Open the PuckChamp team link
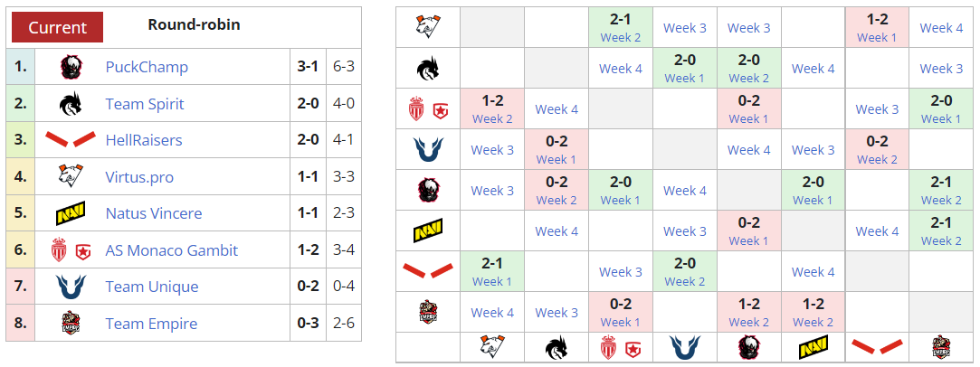 pos(147,67)
